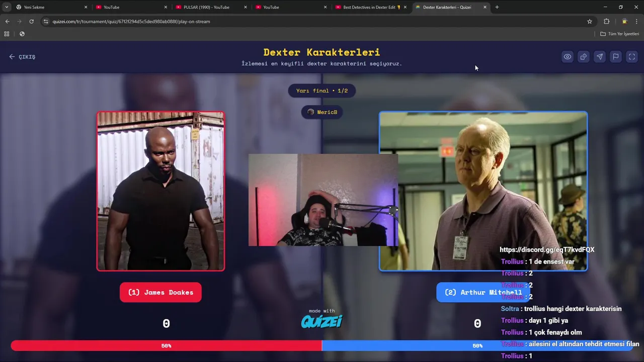644x362 pixels.
Task: Click the browser forward arrow
Action: coord(19,22)
